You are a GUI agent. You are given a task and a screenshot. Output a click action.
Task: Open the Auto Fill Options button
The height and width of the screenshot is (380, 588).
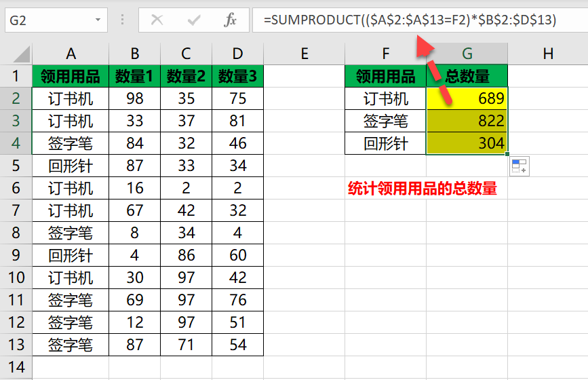(520, 166)
